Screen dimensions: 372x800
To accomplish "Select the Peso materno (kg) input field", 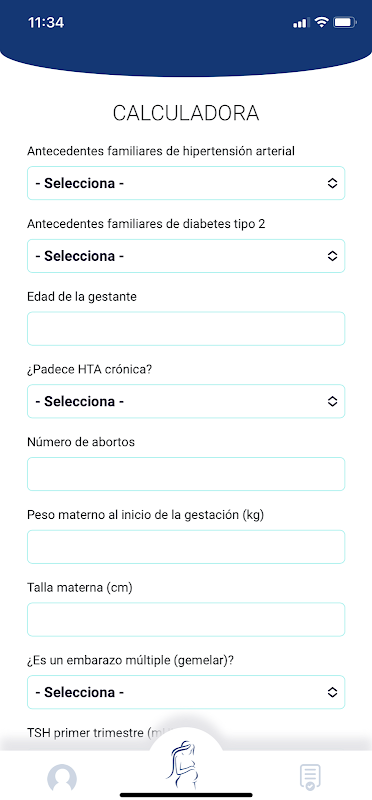I will tap(186, 547).
